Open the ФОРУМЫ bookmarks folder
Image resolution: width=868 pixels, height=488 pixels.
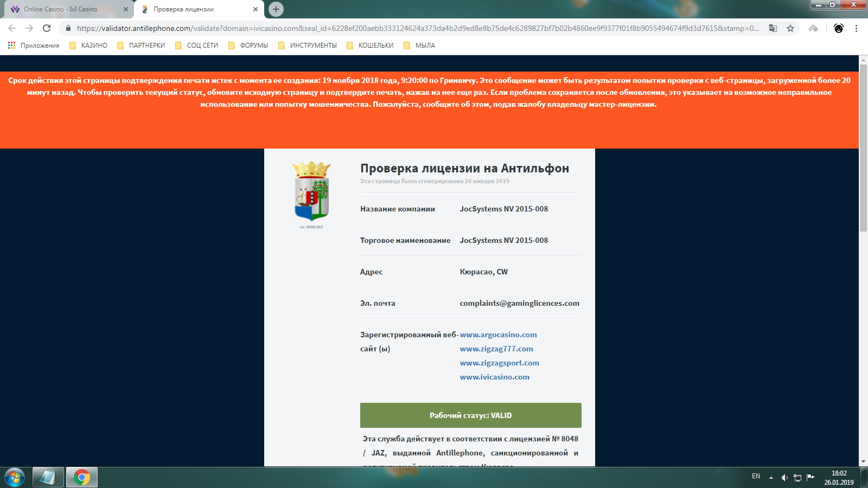(x=248, y=46)
